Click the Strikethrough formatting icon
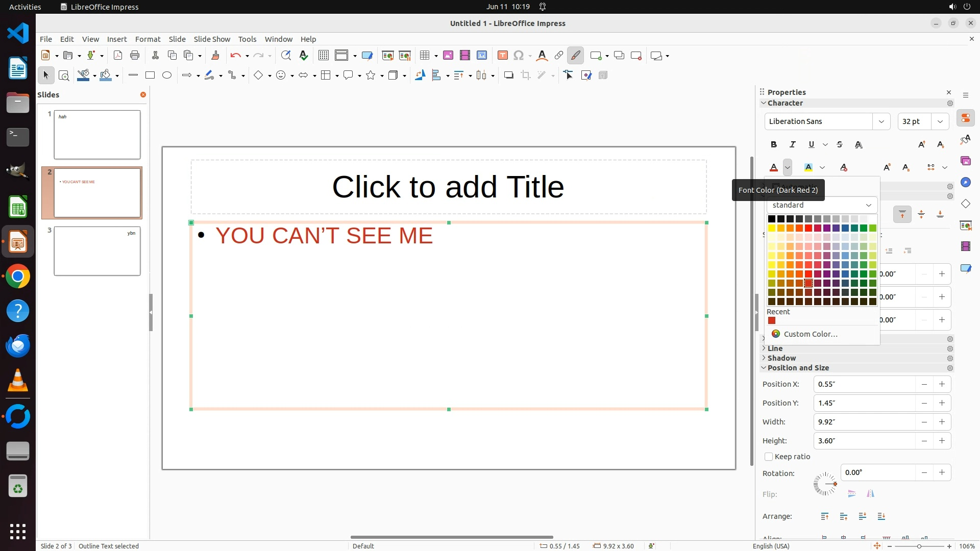Screen dimensions: 980x551 tap(840, 145)
